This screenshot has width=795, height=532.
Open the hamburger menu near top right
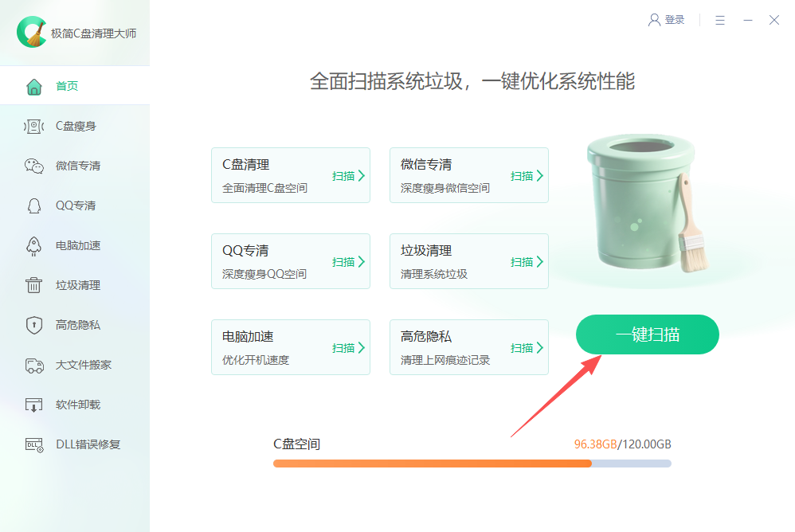click(720, 20)
